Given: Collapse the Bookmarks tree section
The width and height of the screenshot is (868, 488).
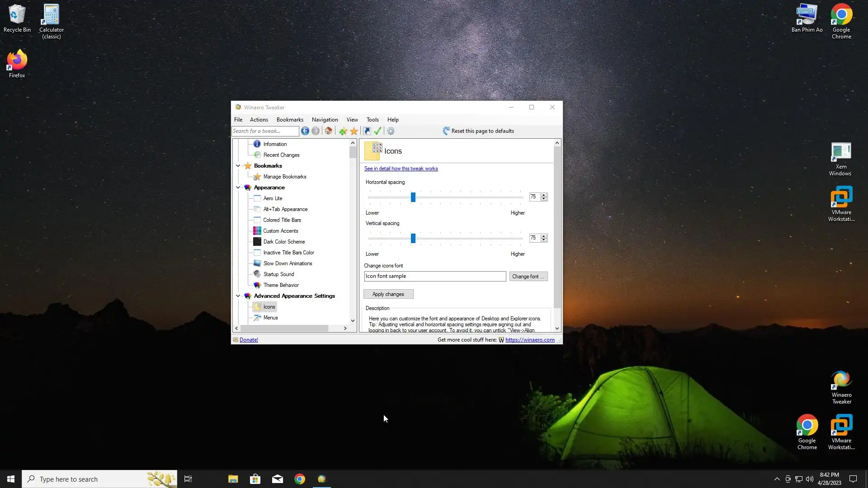Looking at the screenshot, I should (238, 166).
